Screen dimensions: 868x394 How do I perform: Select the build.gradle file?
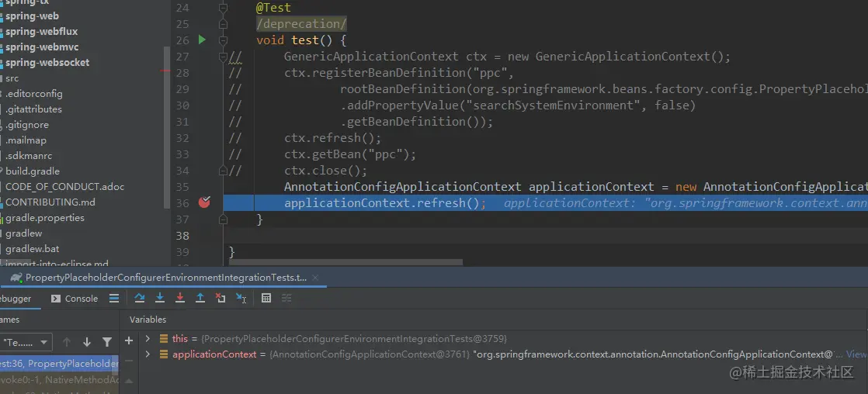click(33, 171)
